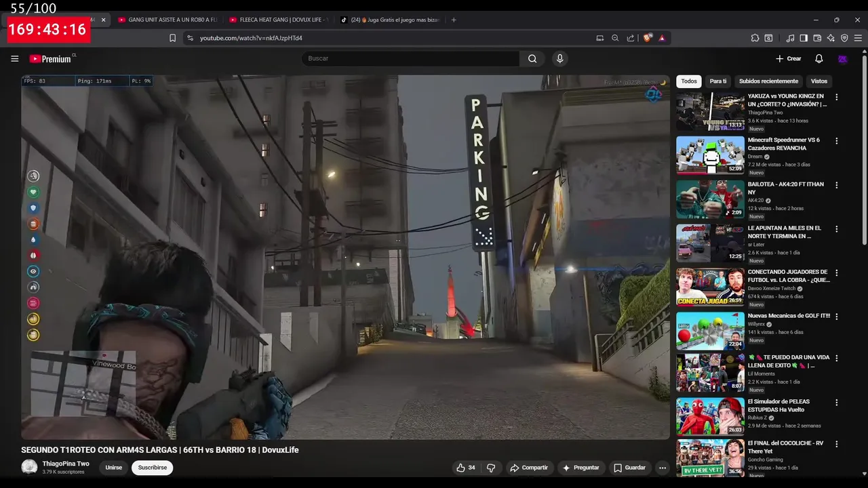Open options for LE APUNTAN A MILES video
The height and width of the screenshot is (488, 868).
[836, 229]
